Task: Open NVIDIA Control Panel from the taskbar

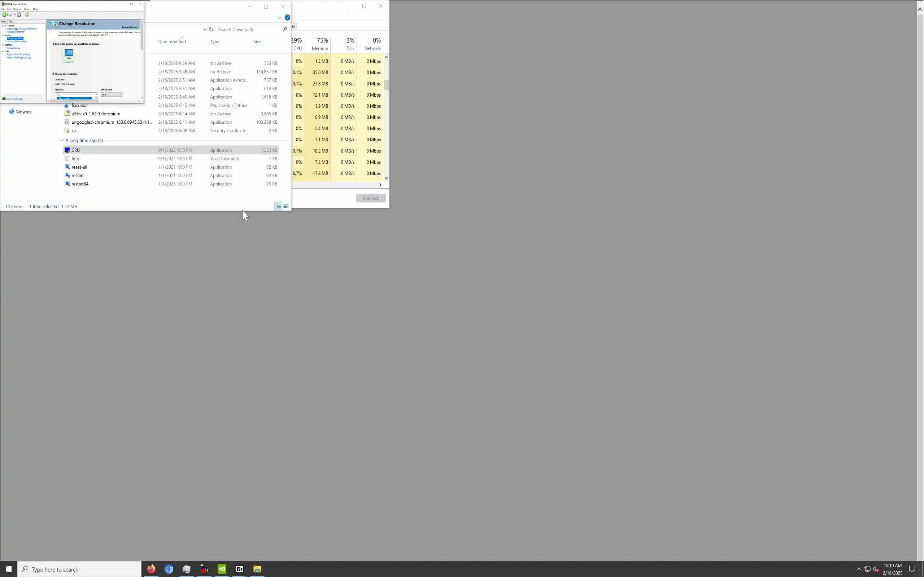Action: click(x=222, y=569)
